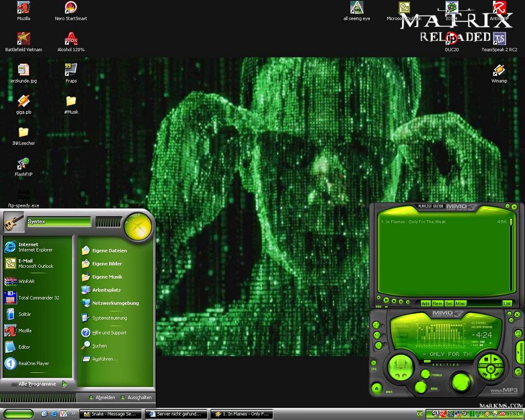Click the green Start button on taskbar
The width and height of the screenshot is (525, 420).
pyautogui.click(x=18, y=414)
